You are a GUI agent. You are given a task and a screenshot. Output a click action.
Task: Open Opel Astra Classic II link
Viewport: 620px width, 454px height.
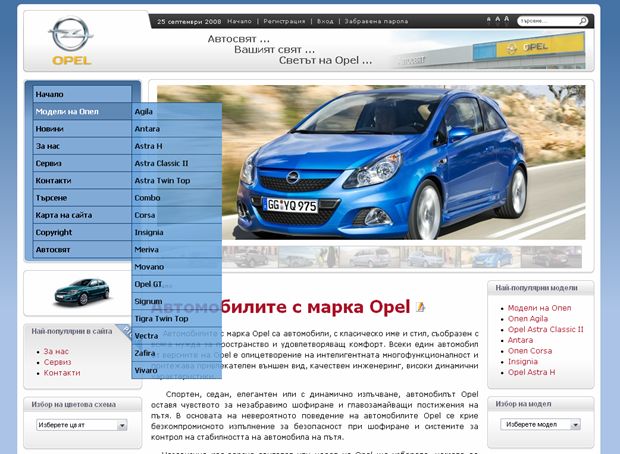(546, 329)
